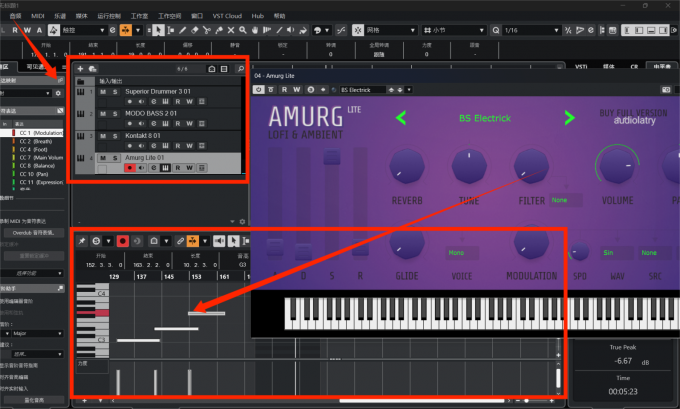Adjust the VOLUME knob

[x=618, y=166]
